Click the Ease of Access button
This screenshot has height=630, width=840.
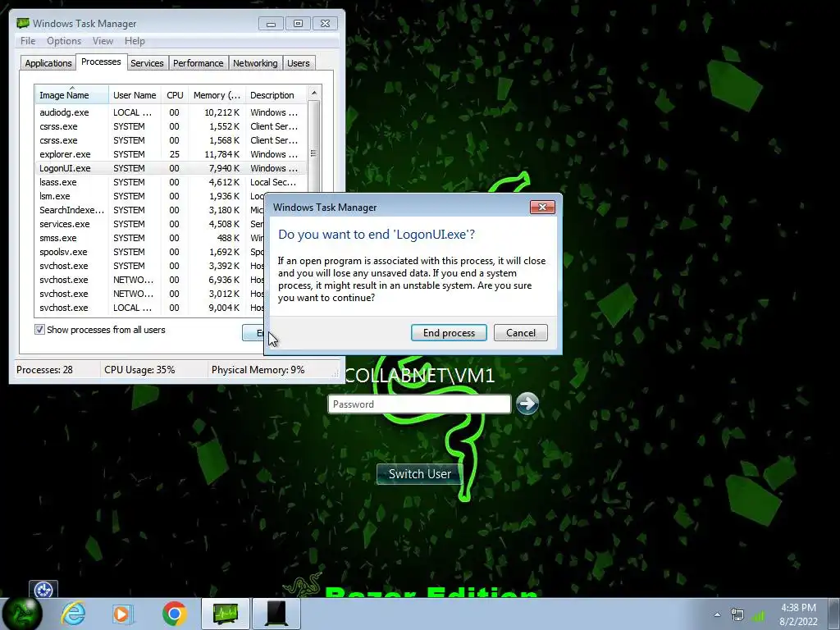43,590
